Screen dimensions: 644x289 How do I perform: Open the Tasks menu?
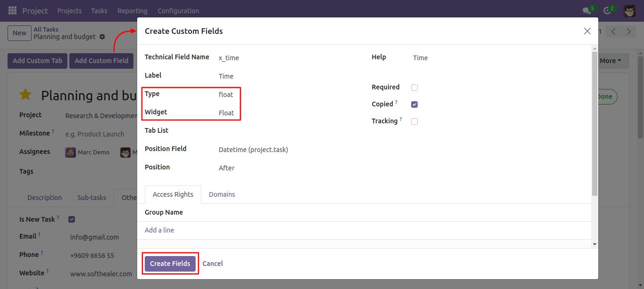99,10
